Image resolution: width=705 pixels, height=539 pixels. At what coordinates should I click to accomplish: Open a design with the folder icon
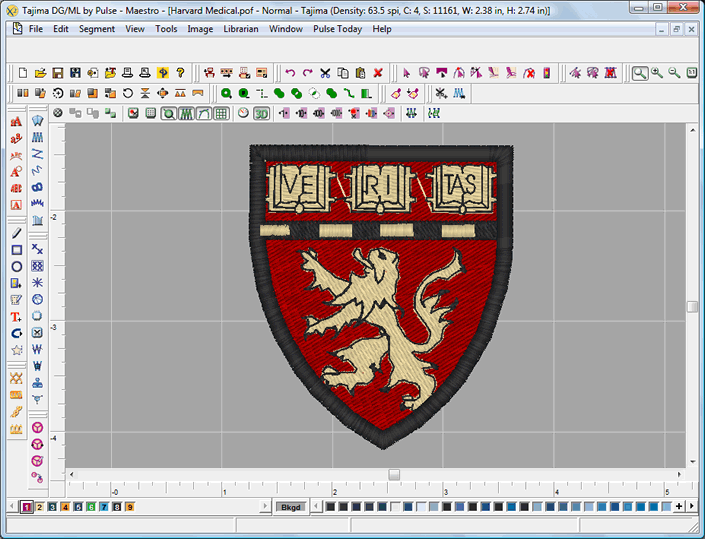[40, 73]
